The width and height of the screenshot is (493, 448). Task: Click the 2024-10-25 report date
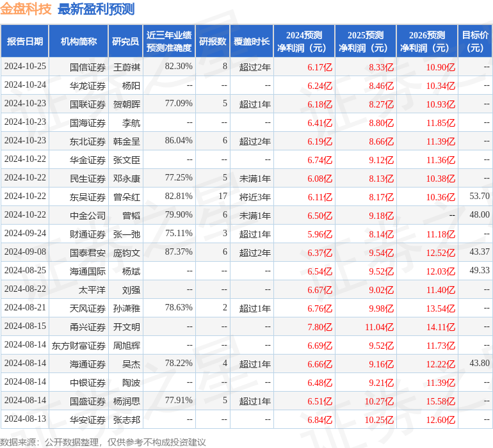tap(25, 66)
